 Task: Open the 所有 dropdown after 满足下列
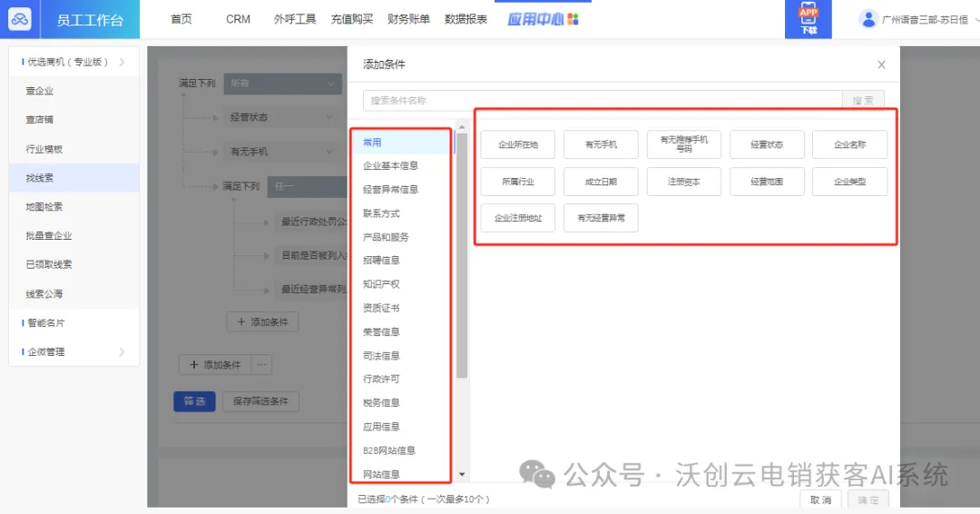click(282, 84)
